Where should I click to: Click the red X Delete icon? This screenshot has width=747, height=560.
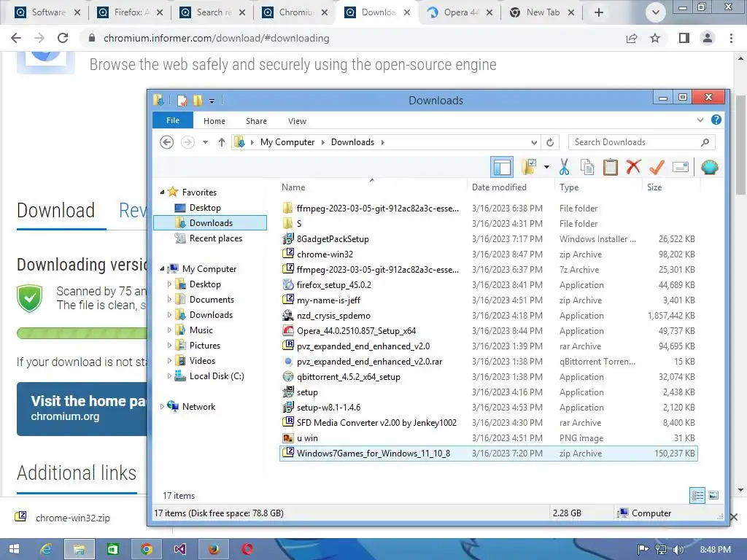click(x=633, y=167)
